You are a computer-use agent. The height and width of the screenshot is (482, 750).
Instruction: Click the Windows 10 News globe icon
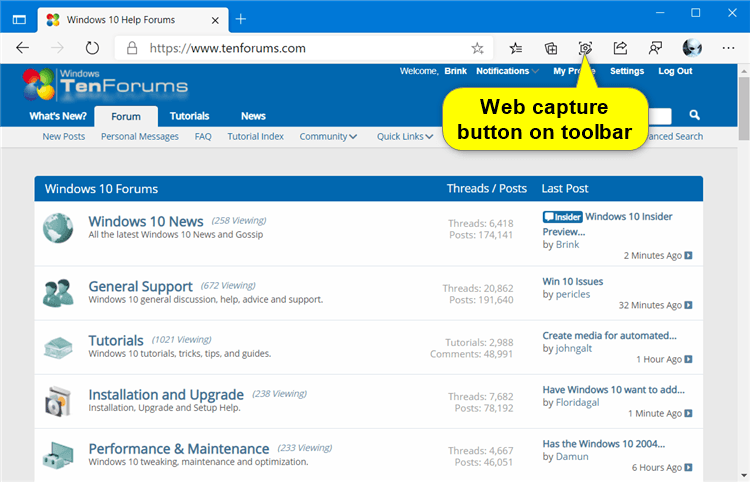click(58, 228)
